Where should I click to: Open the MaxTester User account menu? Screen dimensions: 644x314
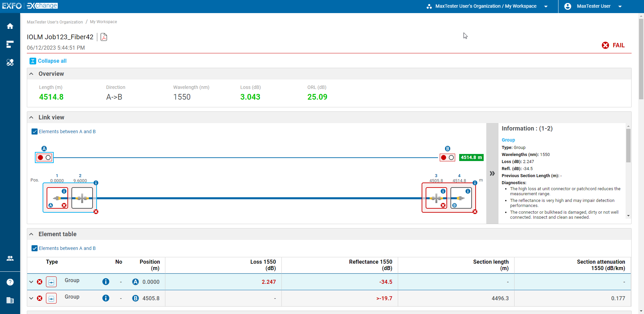click(x=620, y=6)
